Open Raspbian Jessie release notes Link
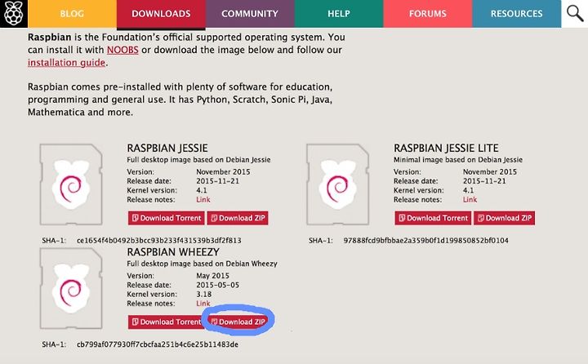 pyautogui.click(x=203, y=199)
